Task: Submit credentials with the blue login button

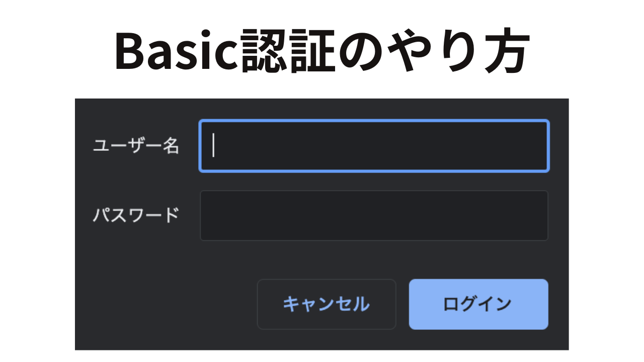Action: pos(478,304)
